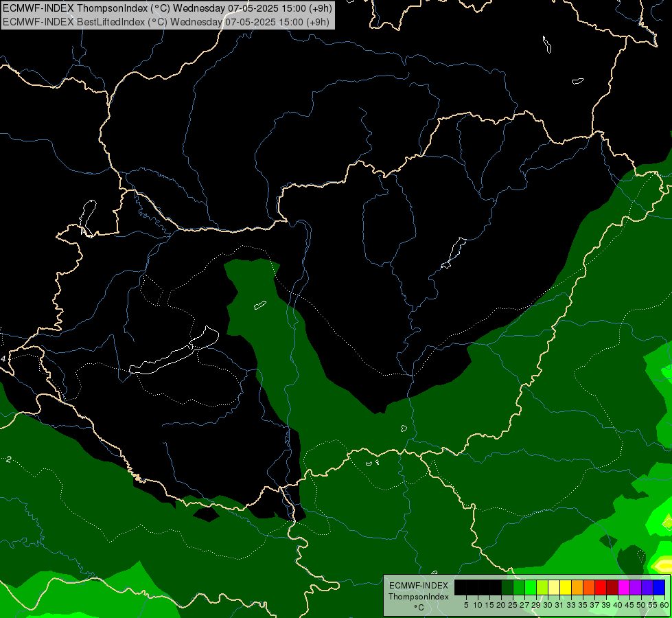Pick the red-orange 35–37 legend swatch

pyautogui.click(x=589, y=587)
